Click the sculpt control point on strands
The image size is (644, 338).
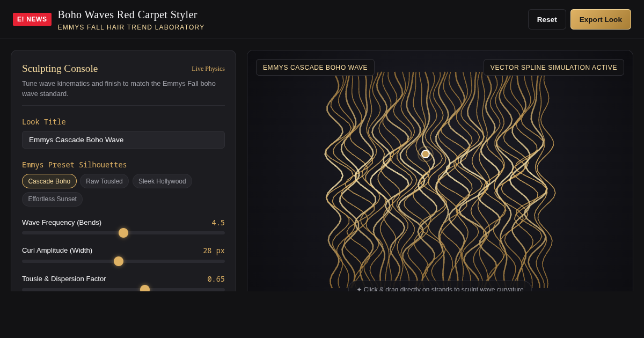426,154
